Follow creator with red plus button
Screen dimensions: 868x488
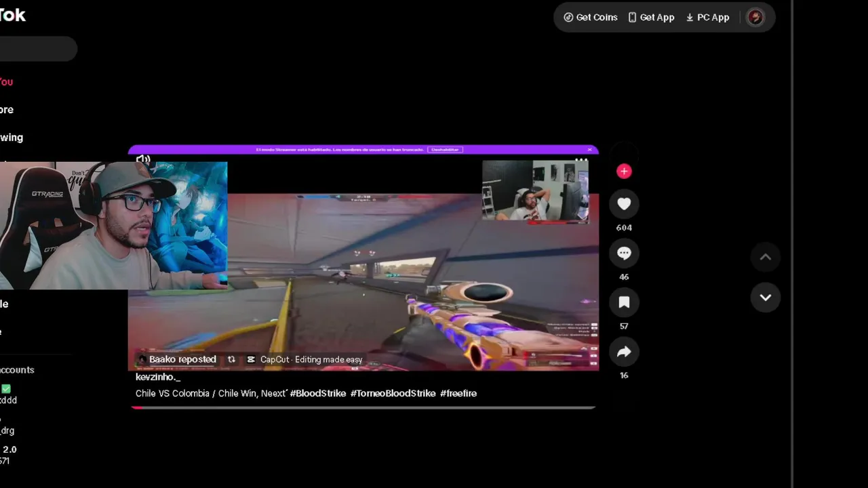[624, 171]
